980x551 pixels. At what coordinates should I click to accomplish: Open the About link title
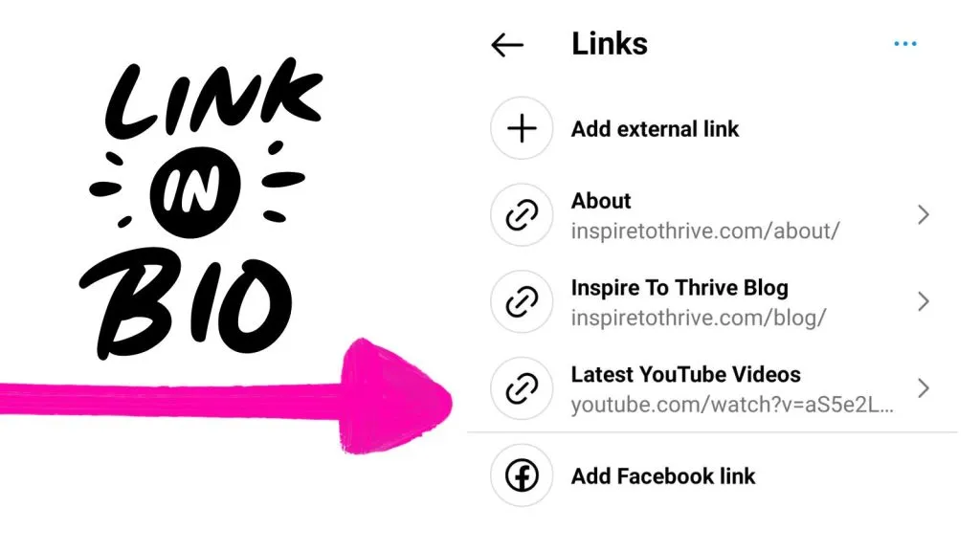click(x=601, y=201)
